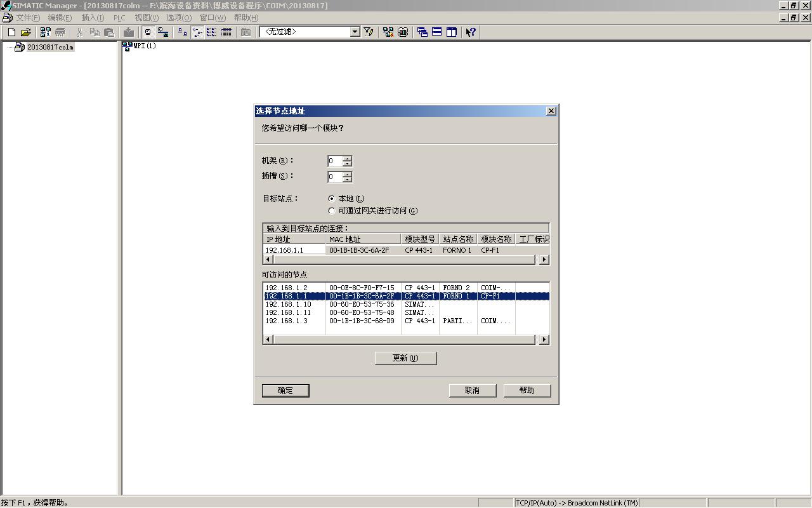Select the 20130817colm project tree item

(50, 47)
